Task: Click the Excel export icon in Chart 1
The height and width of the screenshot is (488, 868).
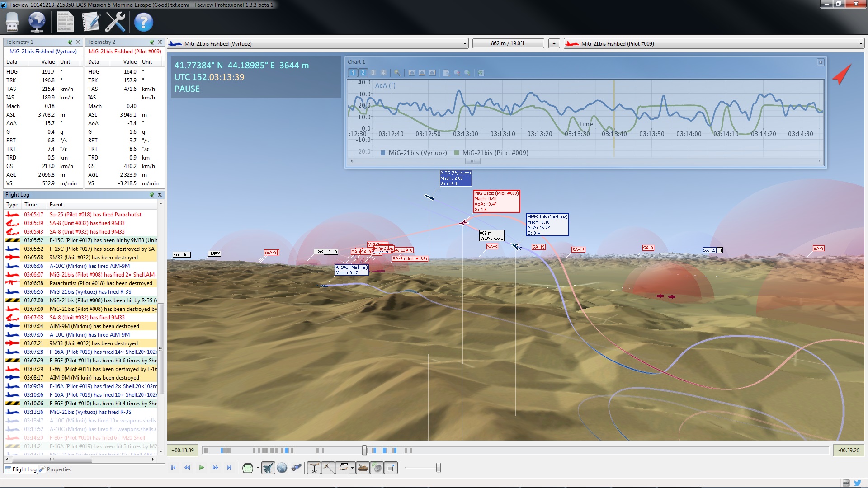Action: pos(481,73)
